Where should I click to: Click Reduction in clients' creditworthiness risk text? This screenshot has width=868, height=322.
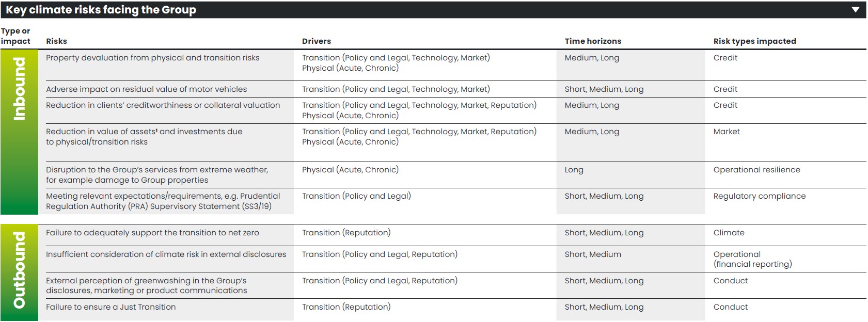coord(163,105)
